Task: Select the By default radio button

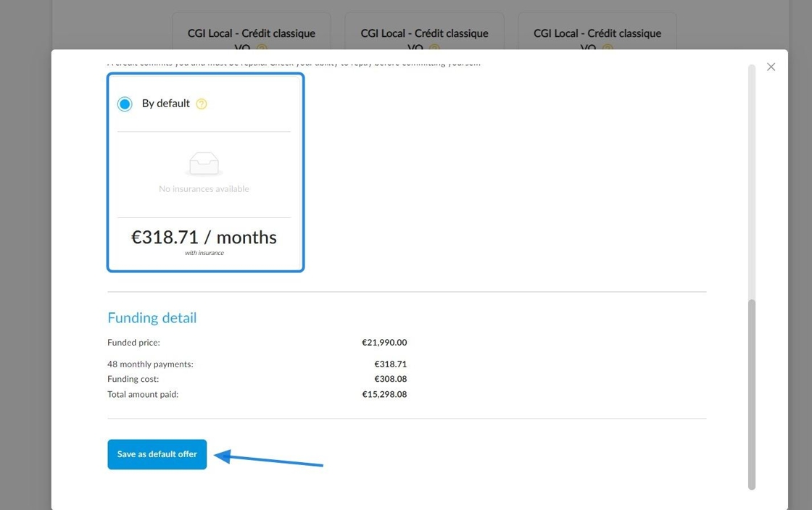Action: 125,104
